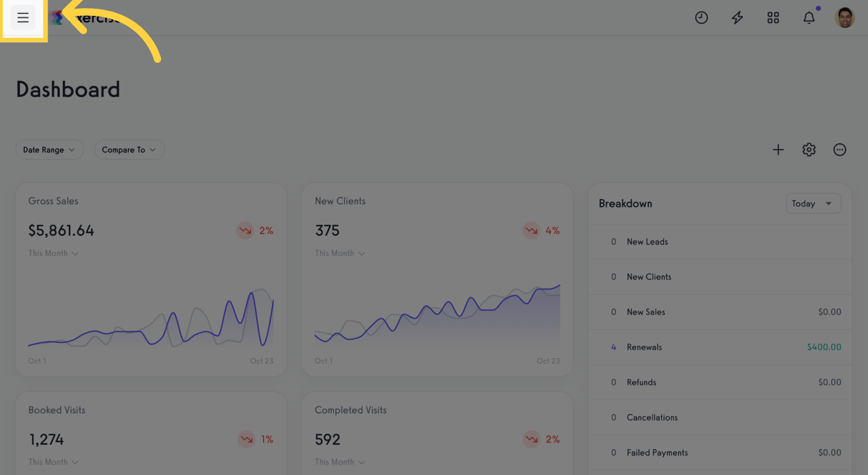
Task: Open the Breakdown Today dropdown
Action: pyautogui.click(x=813, y=204)
